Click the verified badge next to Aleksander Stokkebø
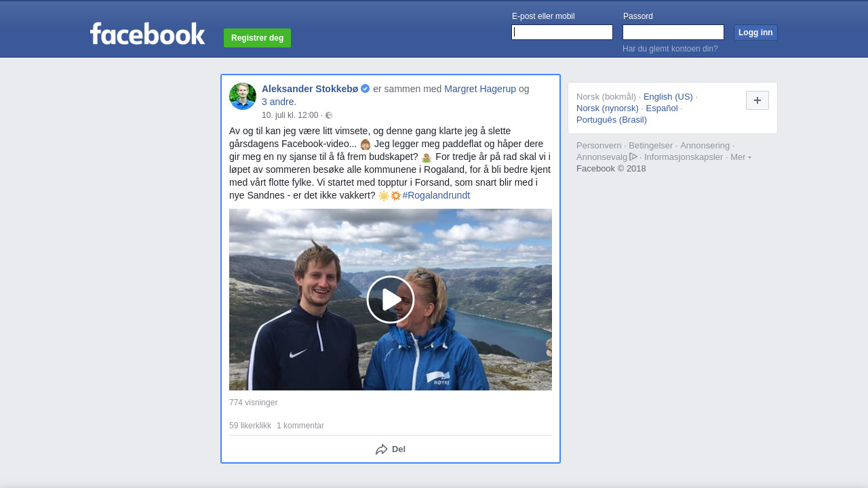The image size is (868, 488). point(365,89)
